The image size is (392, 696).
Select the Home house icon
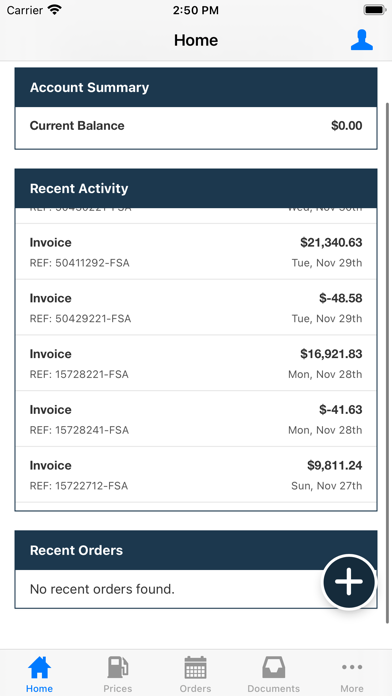tap(40, 667)
